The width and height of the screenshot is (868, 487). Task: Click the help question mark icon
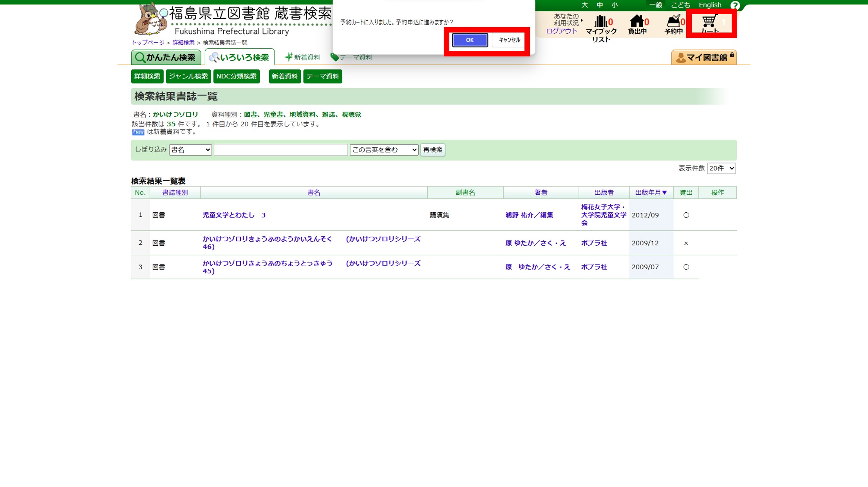click(x=735, y=5)
